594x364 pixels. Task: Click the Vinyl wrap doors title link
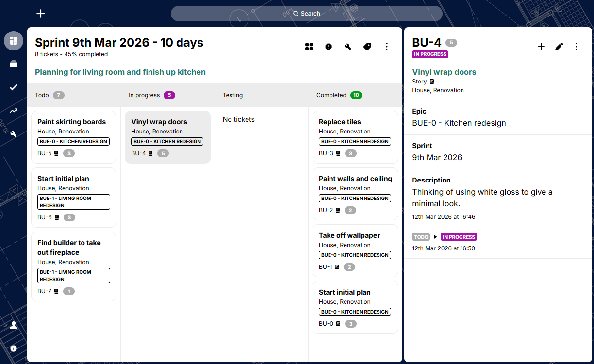[444, 72]
